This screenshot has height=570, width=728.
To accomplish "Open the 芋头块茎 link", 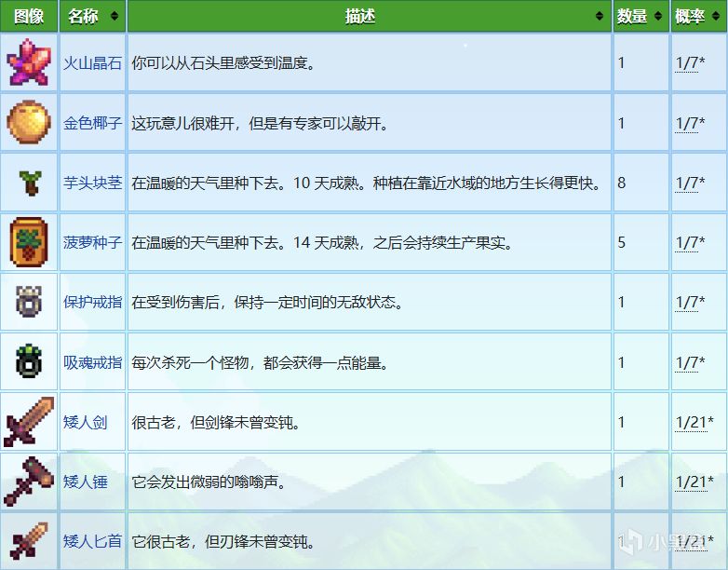I will 92,183.
